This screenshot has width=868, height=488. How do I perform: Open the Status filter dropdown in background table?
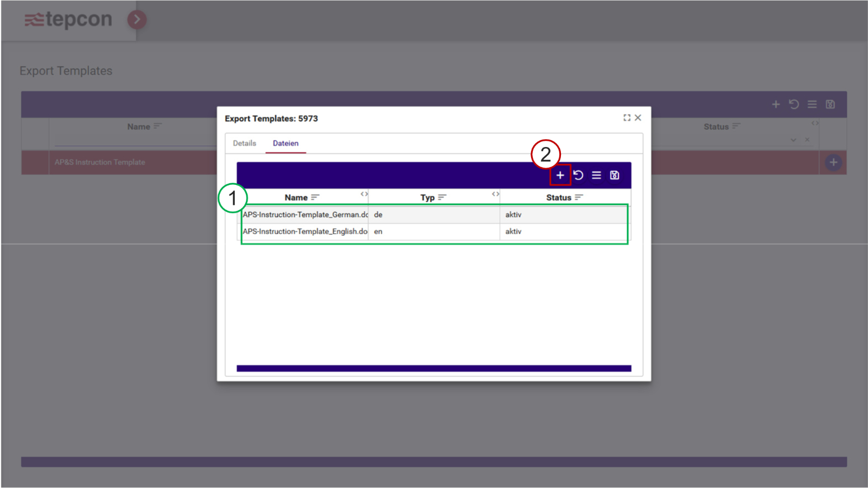tap(793, 140)
